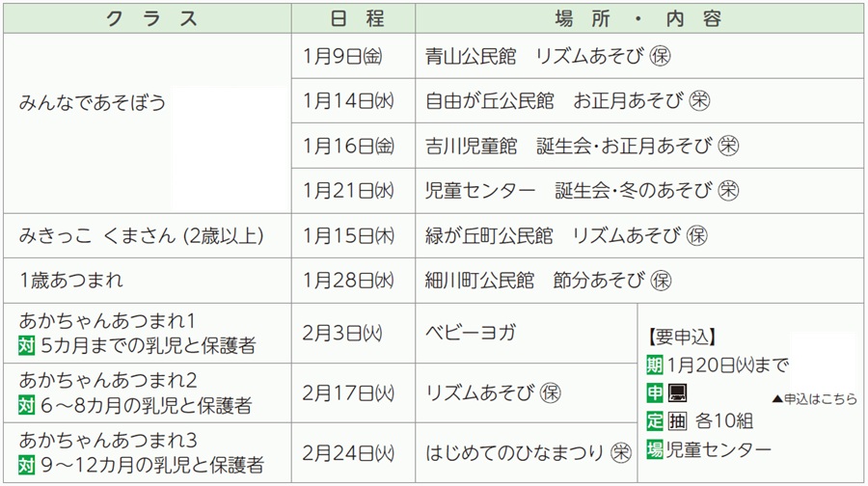Image resolution: width=868 pixels, height=486 pixels.
Task: Click the green 場 venue icon
Action: coord(654,449)
